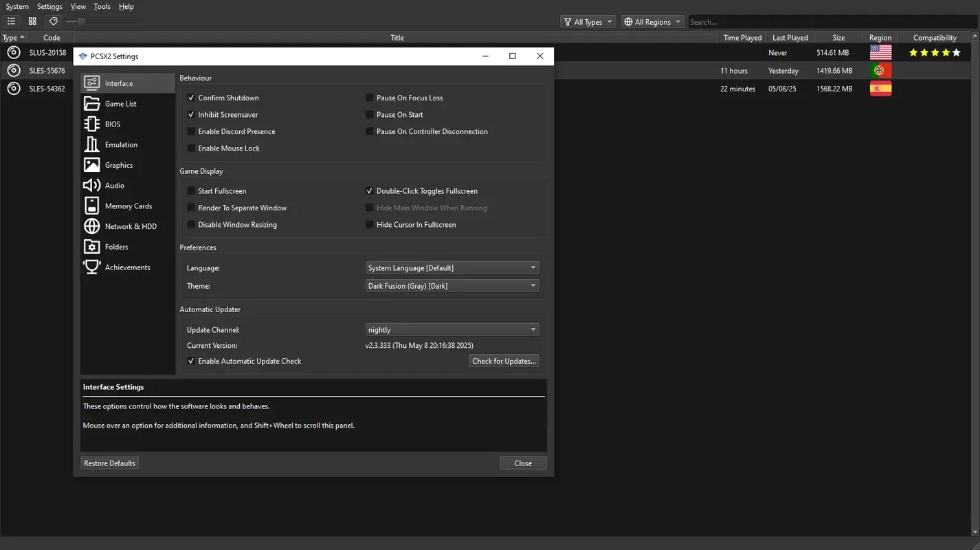This screenshot has height=550, width=980.
Task: Open the Theme selection dropdown
Action: 452,285
